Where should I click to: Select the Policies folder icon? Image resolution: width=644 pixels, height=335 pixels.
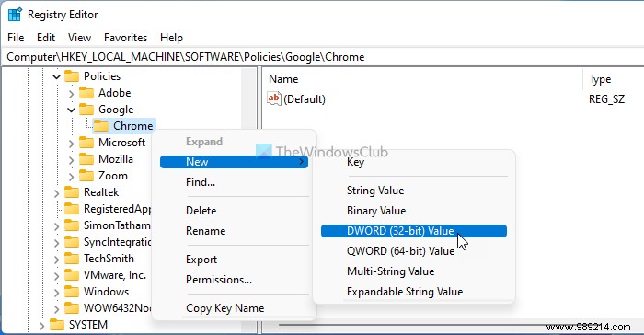point(72,76)
